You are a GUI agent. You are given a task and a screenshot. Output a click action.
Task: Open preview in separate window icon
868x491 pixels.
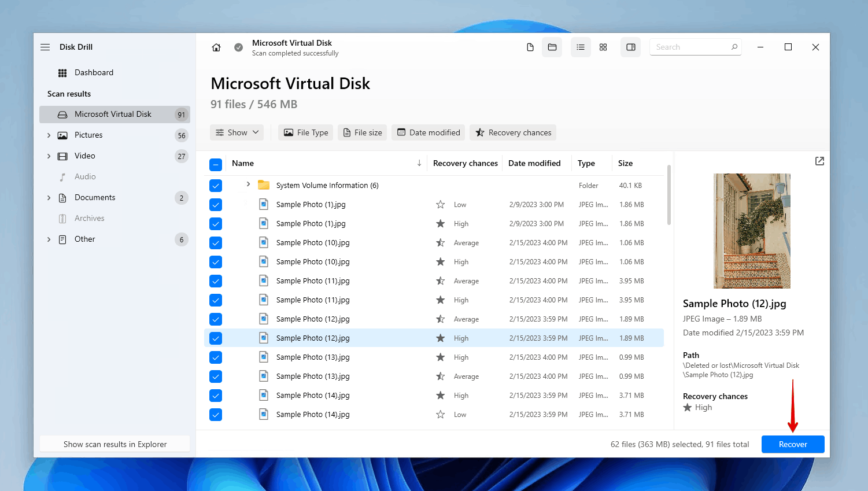[x=819, y=161]
